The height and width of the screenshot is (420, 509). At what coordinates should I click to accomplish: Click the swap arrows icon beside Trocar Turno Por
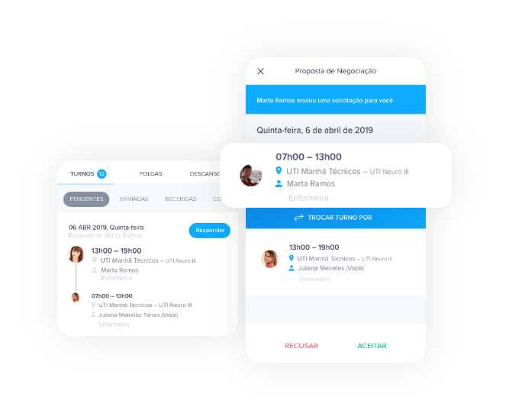[x=298, y=218]
